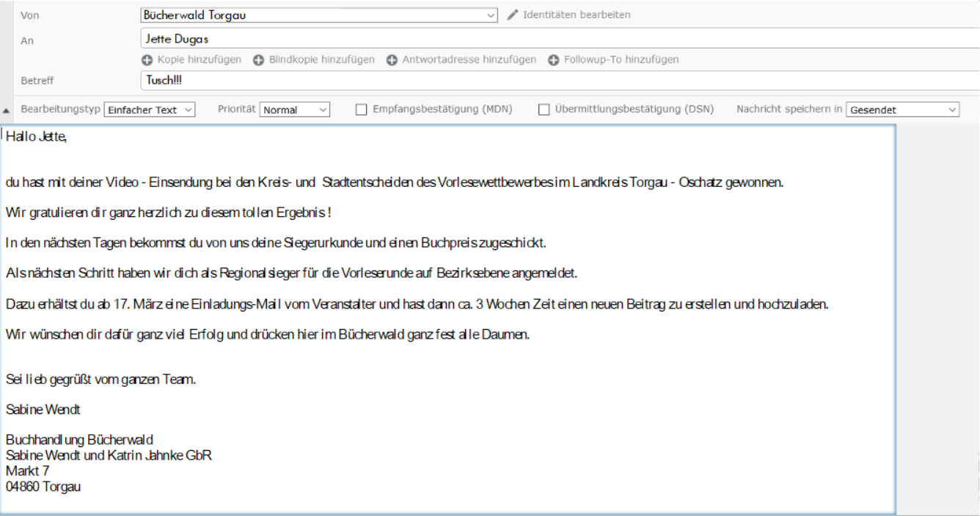Open the Von sender dropdown
This screenshot has height=516, width=980.
[319, 15]
